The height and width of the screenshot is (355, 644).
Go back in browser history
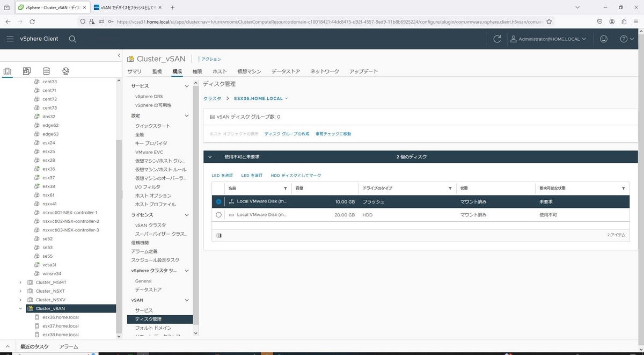tap(8, 21)
